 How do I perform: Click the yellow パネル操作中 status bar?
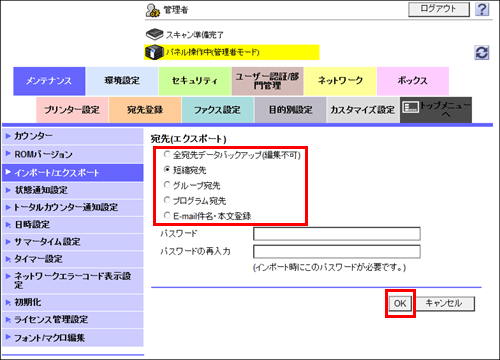tap(232, 52)
